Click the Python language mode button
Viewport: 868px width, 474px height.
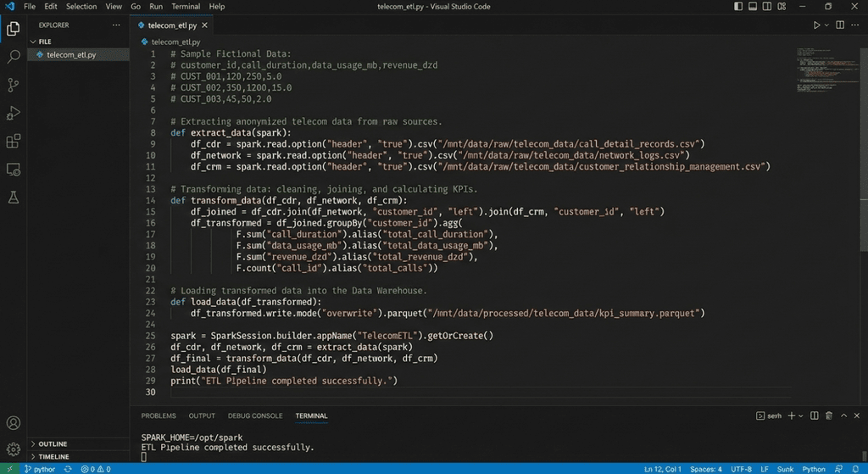[x=813, y=469]
